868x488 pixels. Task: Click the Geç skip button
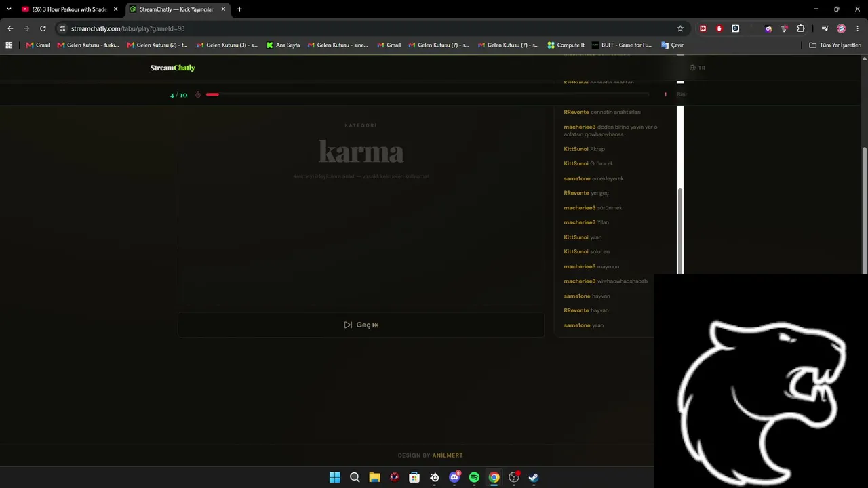point(361,325)
